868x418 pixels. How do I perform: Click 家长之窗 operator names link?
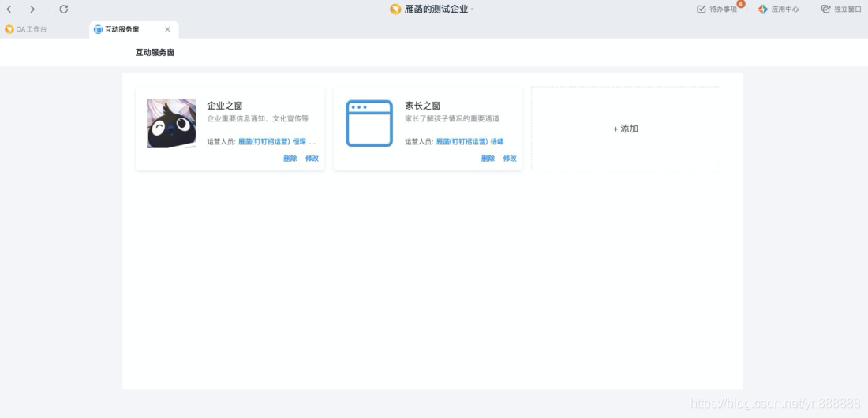pyautogui.click(x=470, y=142)
